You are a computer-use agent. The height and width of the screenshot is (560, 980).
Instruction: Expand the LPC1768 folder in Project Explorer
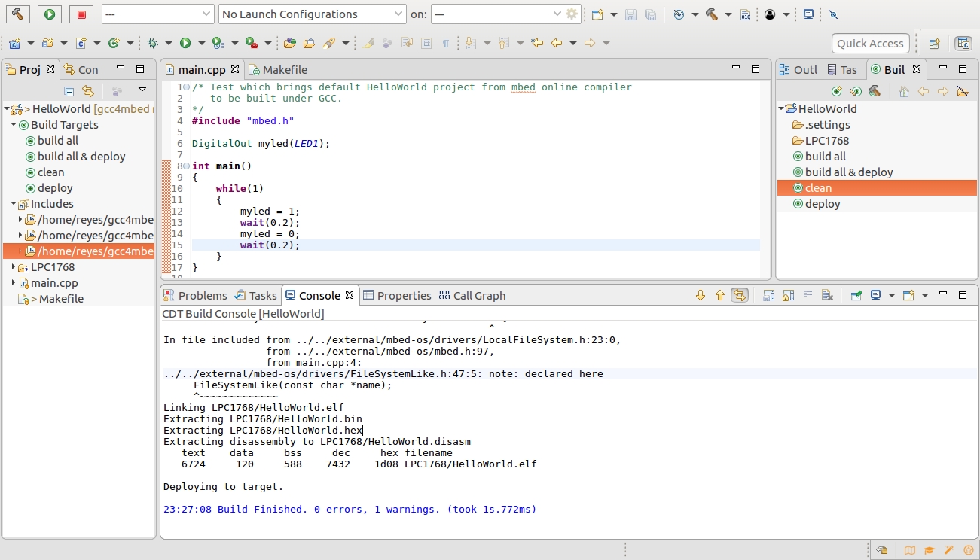[x=14, y=267]
